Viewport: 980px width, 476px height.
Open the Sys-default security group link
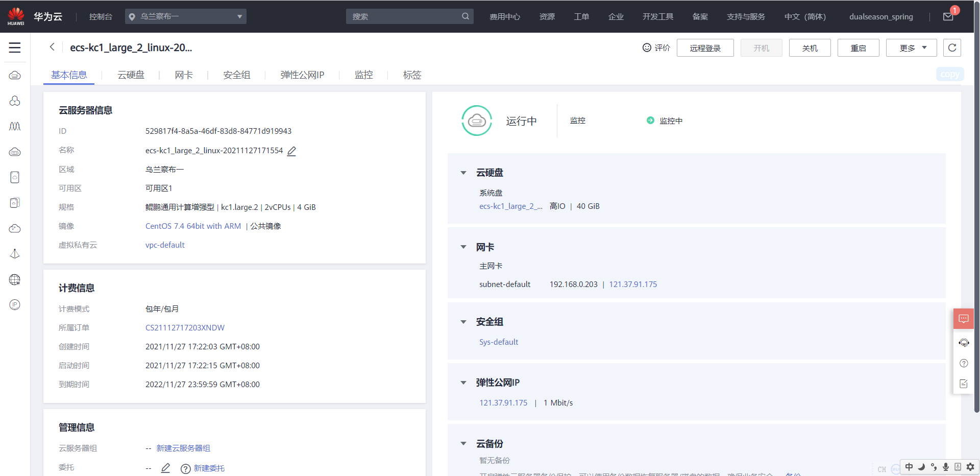click(x=499, y=342)
